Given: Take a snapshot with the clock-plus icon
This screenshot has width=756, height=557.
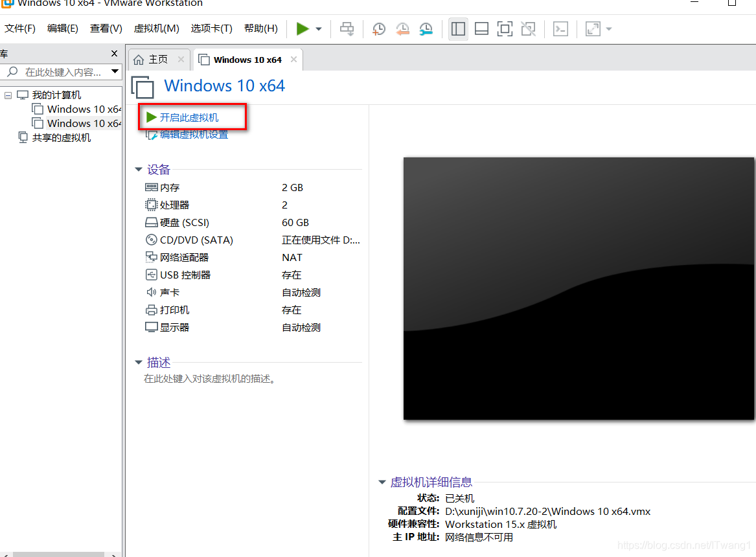Looking at the screenshot, I should point(379,29).
